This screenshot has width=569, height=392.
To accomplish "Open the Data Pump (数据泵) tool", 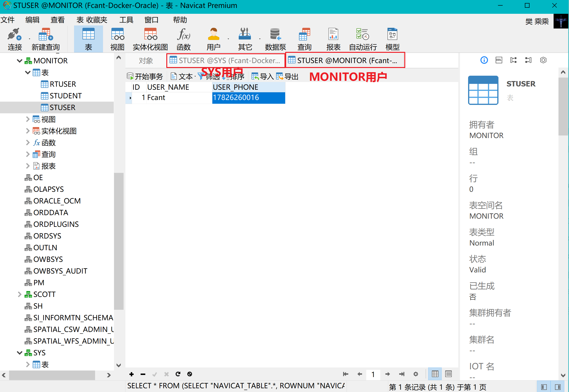I will (275, 39).
